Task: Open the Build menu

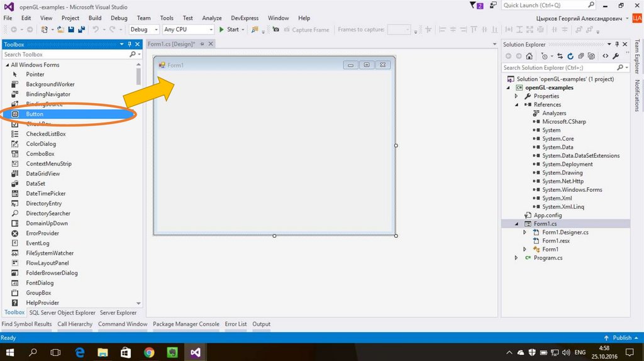Action: pyautogui.click(x=94, y=18)
